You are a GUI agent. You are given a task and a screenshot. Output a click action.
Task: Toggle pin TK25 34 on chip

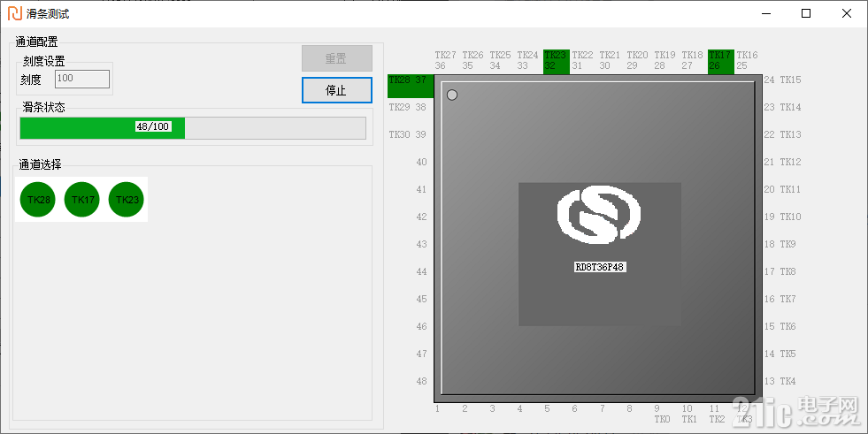501,60
